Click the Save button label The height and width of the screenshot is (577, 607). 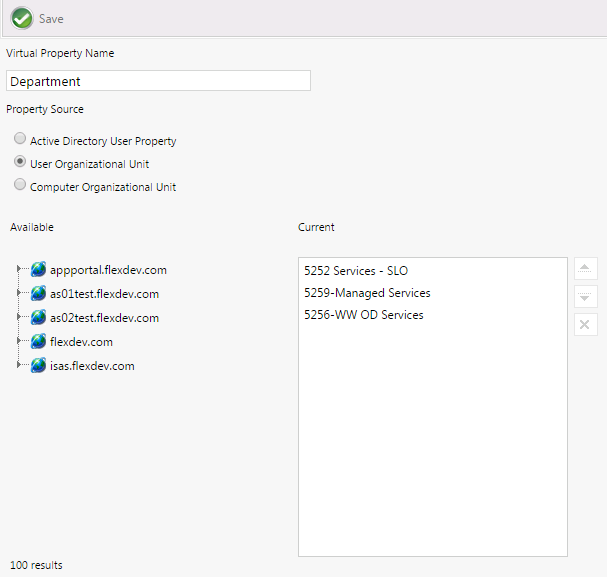point(51,19)
